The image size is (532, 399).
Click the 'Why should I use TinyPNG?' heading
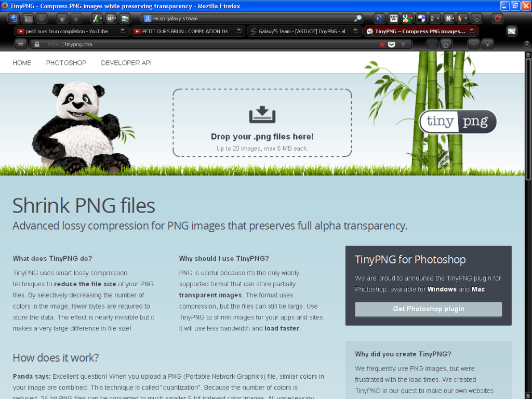224,259
